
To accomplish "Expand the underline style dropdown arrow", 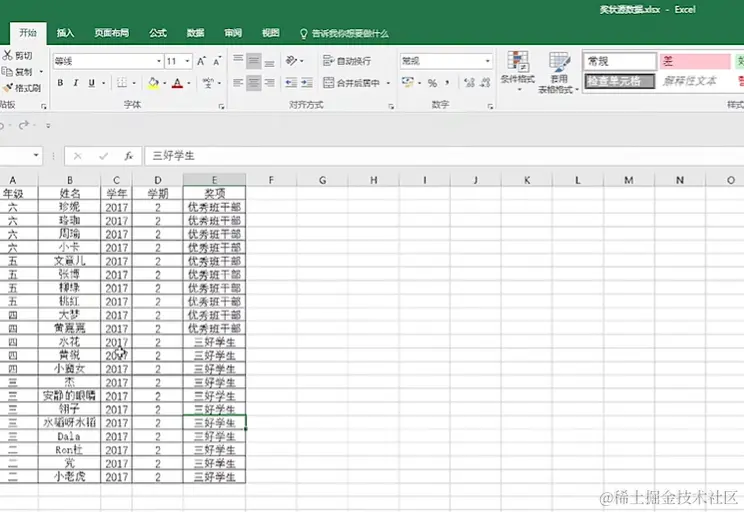I will (x=103, y=83).
